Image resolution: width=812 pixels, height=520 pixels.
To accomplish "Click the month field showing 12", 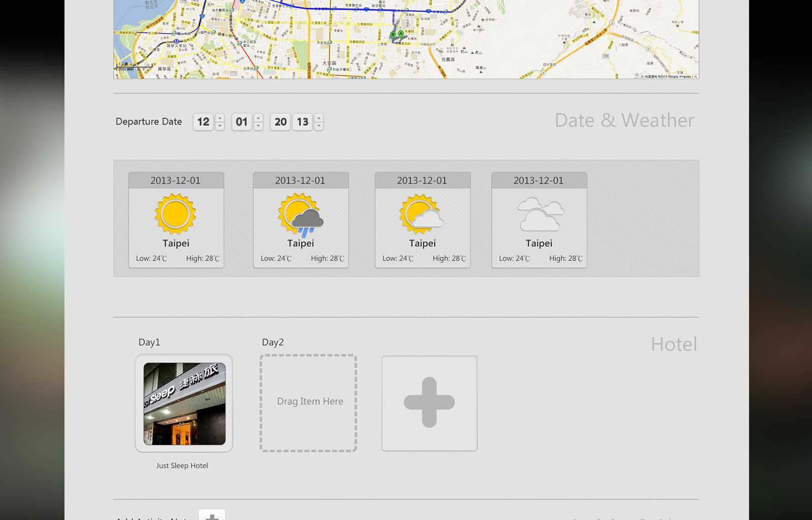I will [203, 122].
